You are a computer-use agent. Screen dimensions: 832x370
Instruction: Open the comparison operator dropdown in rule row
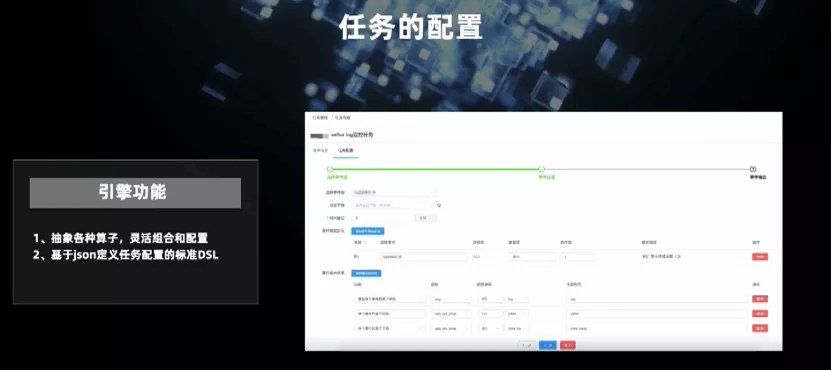532,257
